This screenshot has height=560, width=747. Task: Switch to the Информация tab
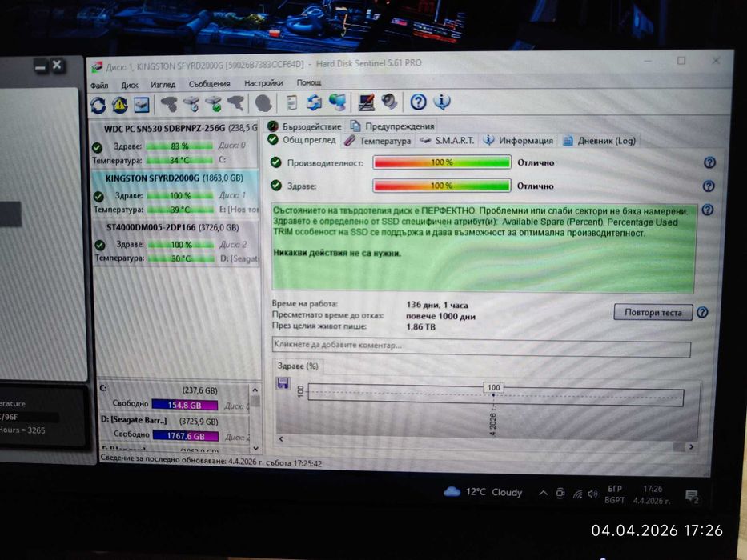[x=518, y=141]
